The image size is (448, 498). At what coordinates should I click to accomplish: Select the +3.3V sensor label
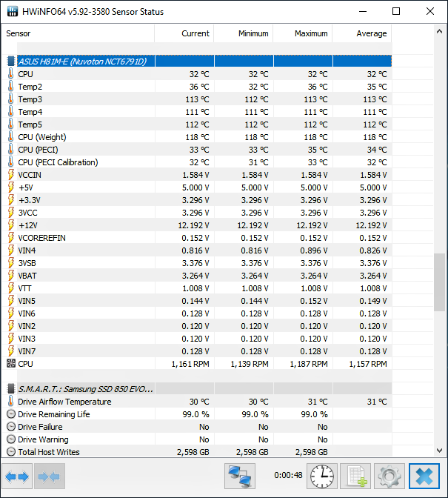point(30,200)
